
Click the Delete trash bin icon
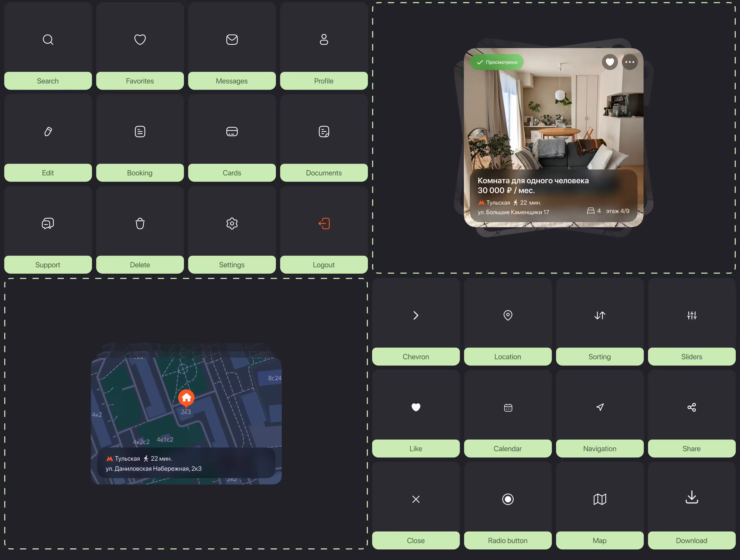point(140,223)
